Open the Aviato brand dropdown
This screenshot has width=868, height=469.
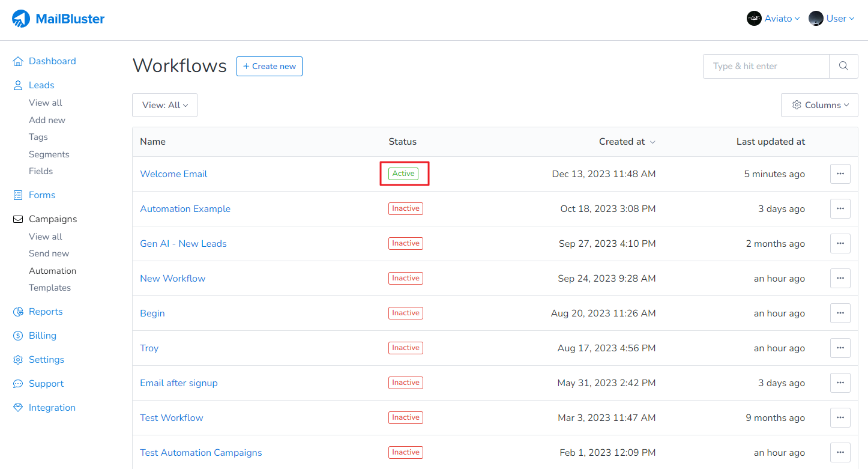pos(773,19)
